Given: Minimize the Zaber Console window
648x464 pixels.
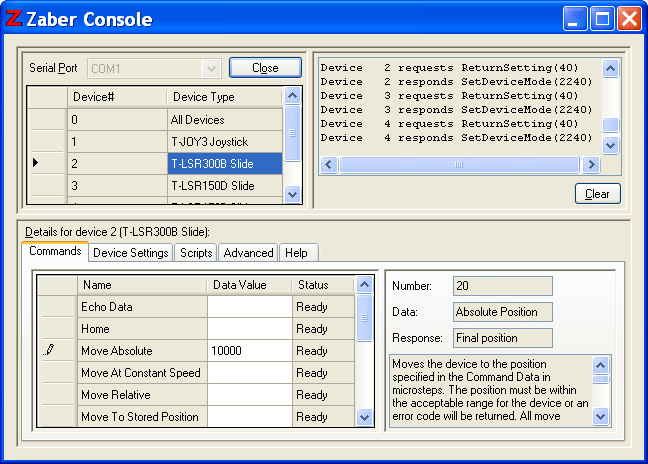Looking at the screenshot, I should click(x=575, y=19).
